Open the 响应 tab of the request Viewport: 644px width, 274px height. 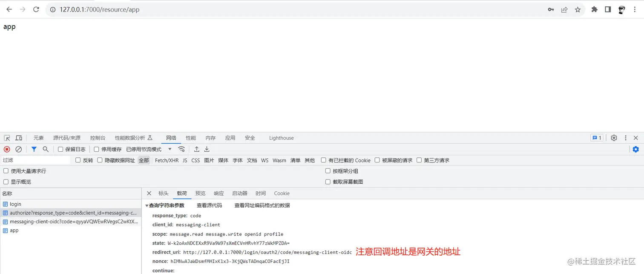tap(218, 193)
